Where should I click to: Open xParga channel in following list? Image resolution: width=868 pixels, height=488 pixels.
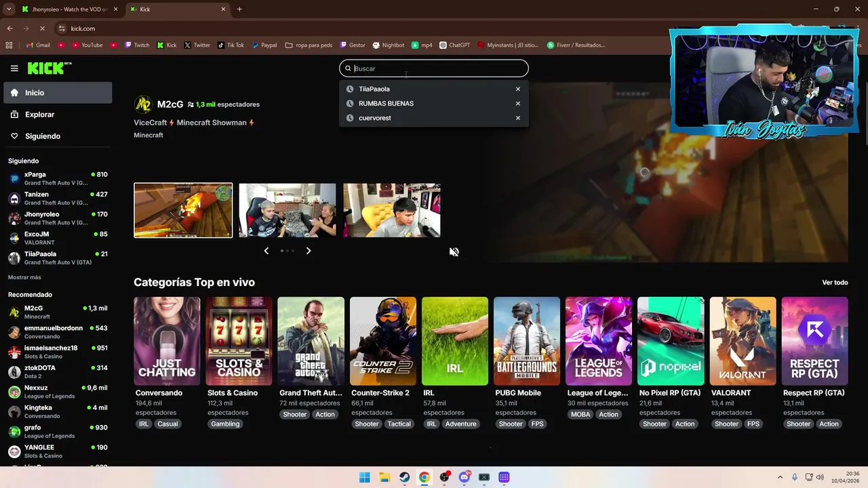tap(58, 178)
